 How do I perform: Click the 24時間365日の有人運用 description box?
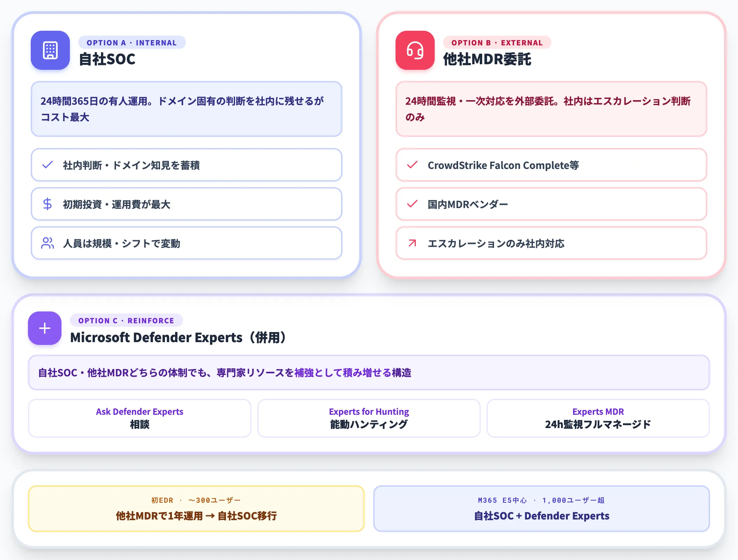tap(187, 109)
